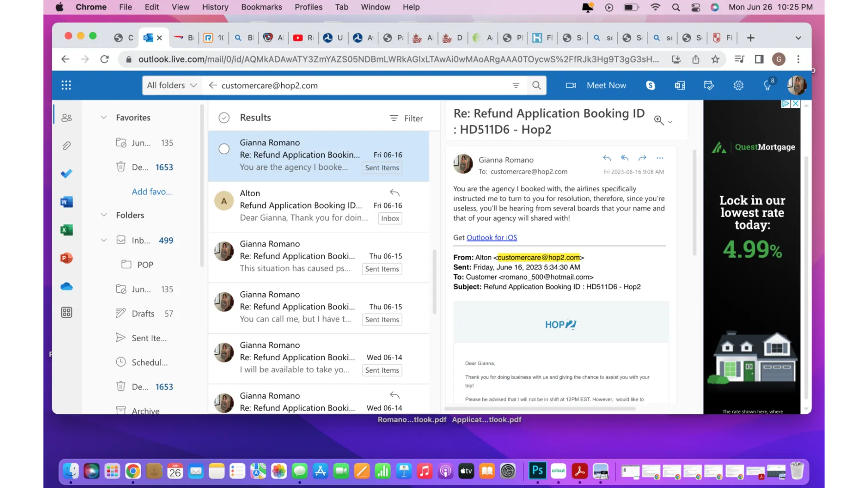Screen dimensions: 868x488
Task: Open a new Chrome tab
Action: [x=751, y=38]
